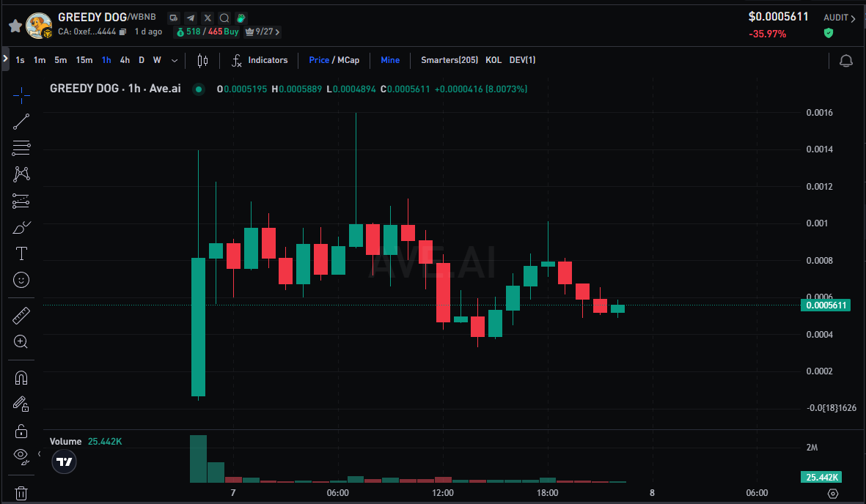
Task: Add GREEDY DOG to favorites with the star
Action: pos(15,26)
